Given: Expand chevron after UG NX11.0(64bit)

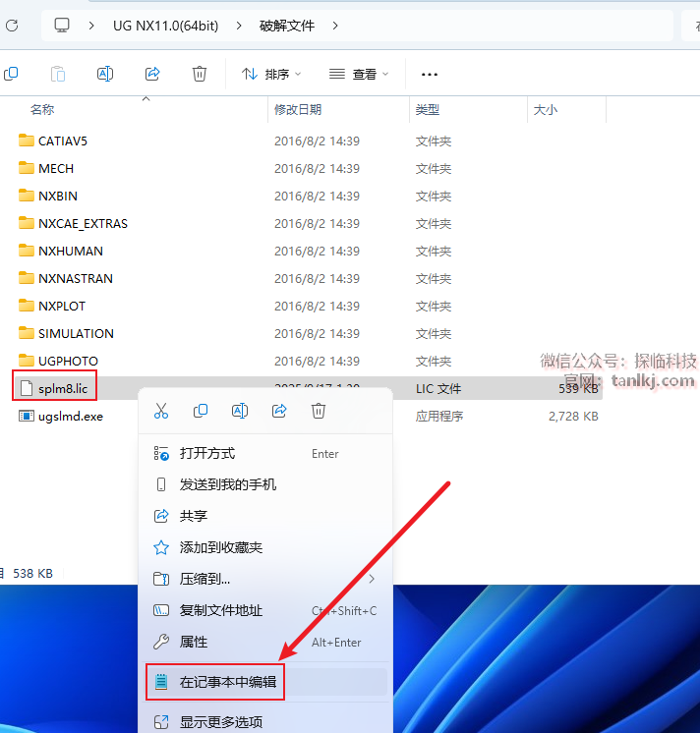Looking at the screenshot, I should [239, 26].
